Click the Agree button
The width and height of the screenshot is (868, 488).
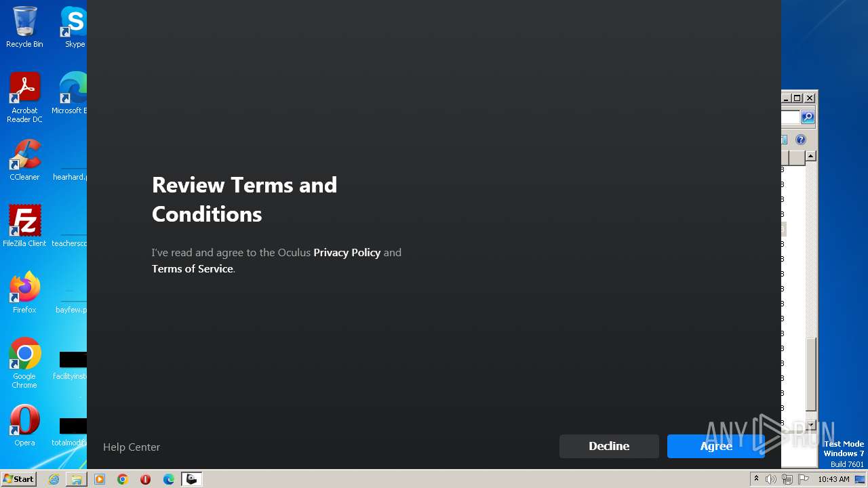(x=716, y=446)
